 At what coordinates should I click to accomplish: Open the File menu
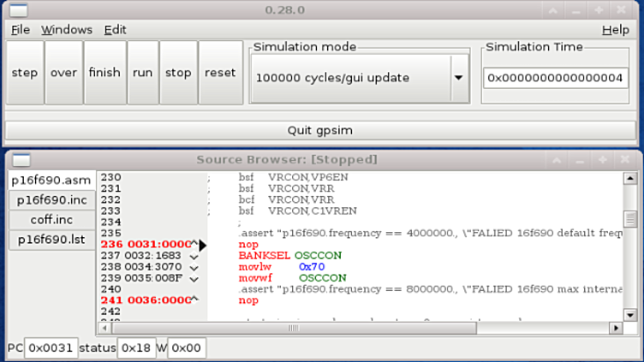point(20,29)
